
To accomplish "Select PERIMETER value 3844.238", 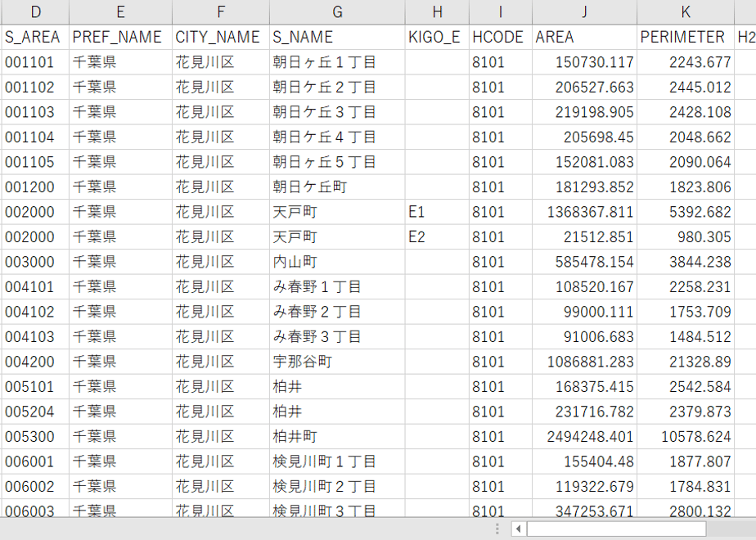I will click(x=686, y=263).
